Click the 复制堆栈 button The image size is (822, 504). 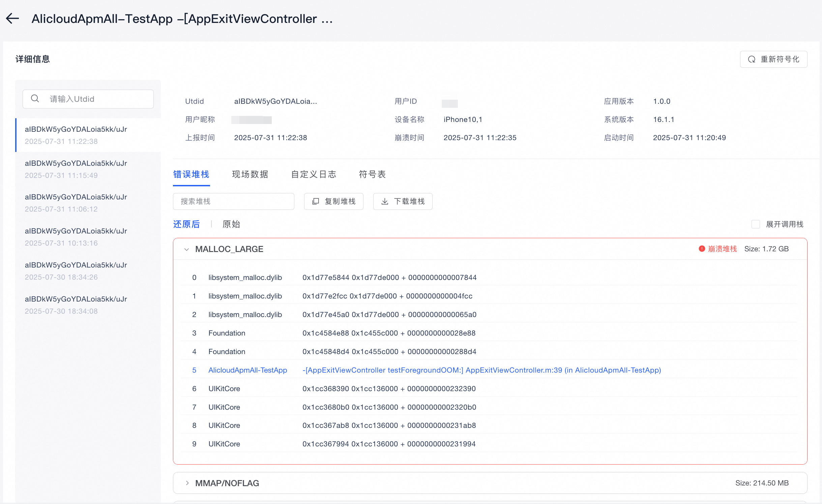click(x=333, y=201)
